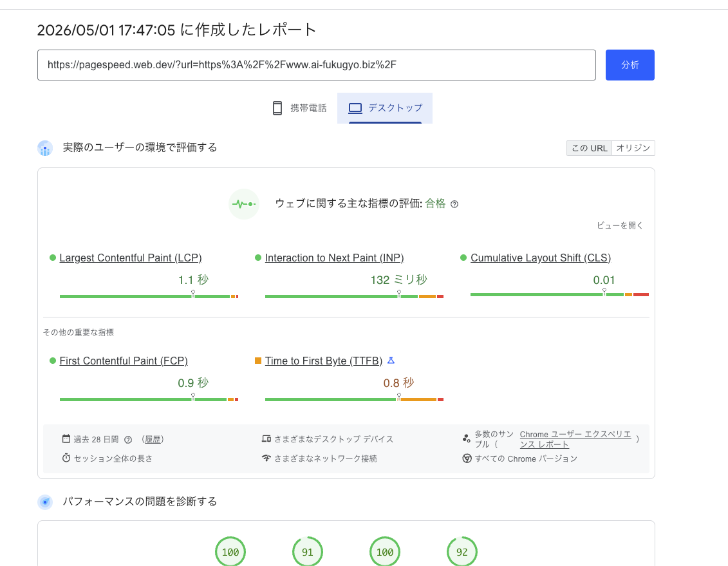Open help icon beside 合格 assessment
728x566 pixels.
(454, 204)
